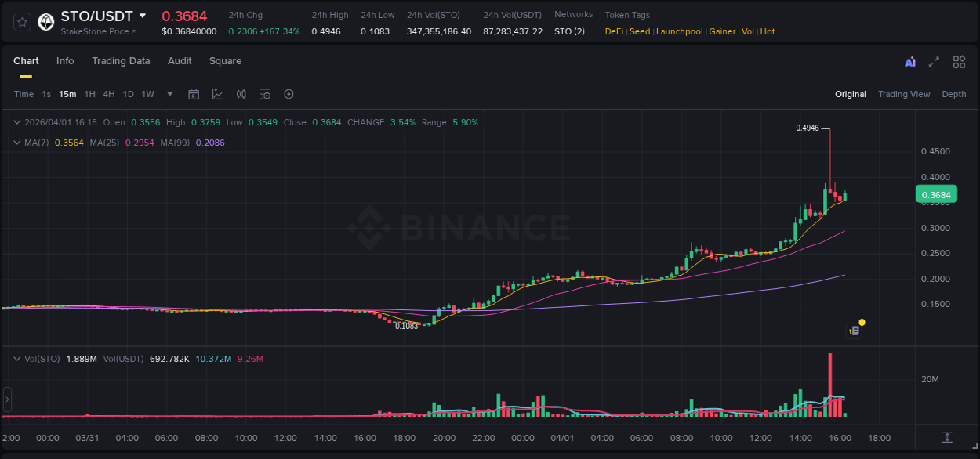Open the go-to-date calendar icon

(194, 94)
